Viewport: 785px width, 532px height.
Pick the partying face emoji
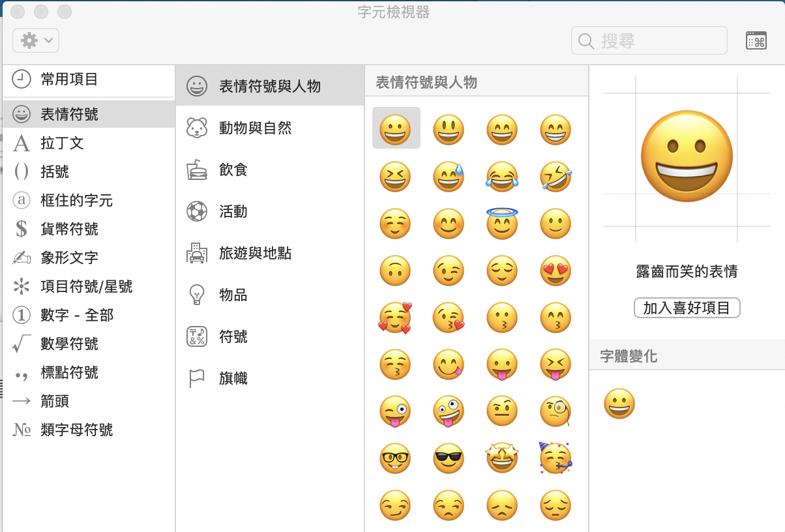coord(556,458)
